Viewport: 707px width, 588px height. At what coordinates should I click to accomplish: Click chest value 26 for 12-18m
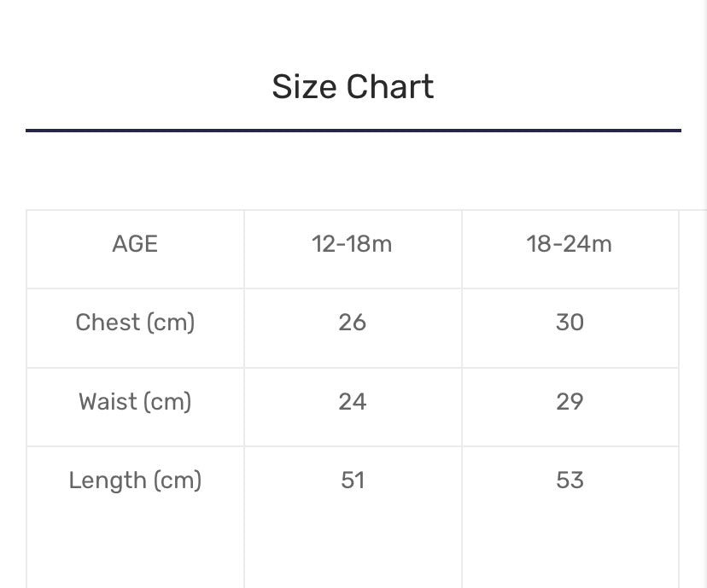pyautogui.click(x=352, y=323)
